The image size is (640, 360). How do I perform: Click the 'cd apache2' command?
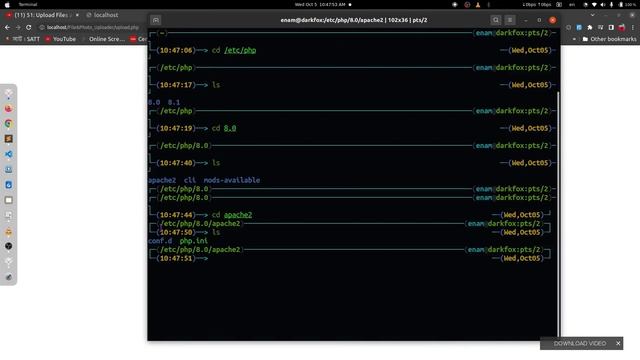[232, 215]
